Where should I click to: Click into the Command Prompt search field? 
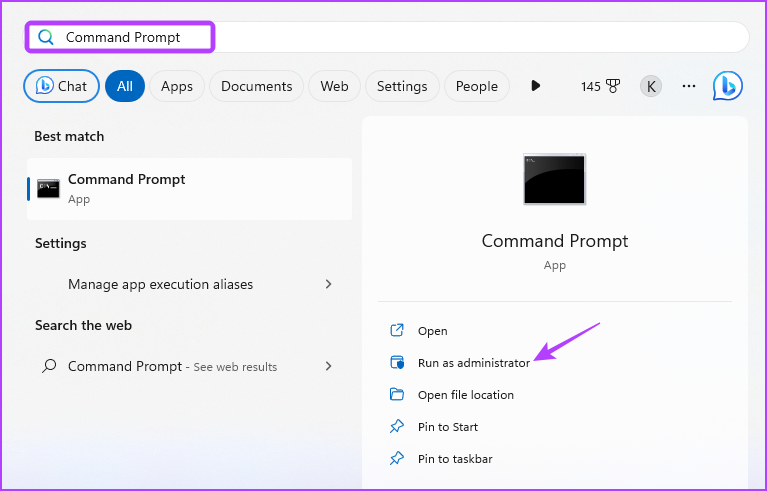400,37
